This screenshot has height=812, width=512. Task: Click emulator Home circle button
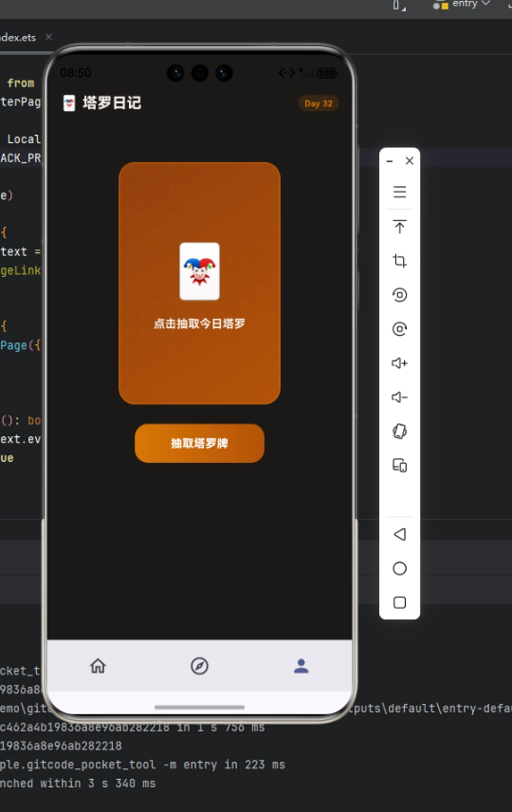tap(400, 568)
